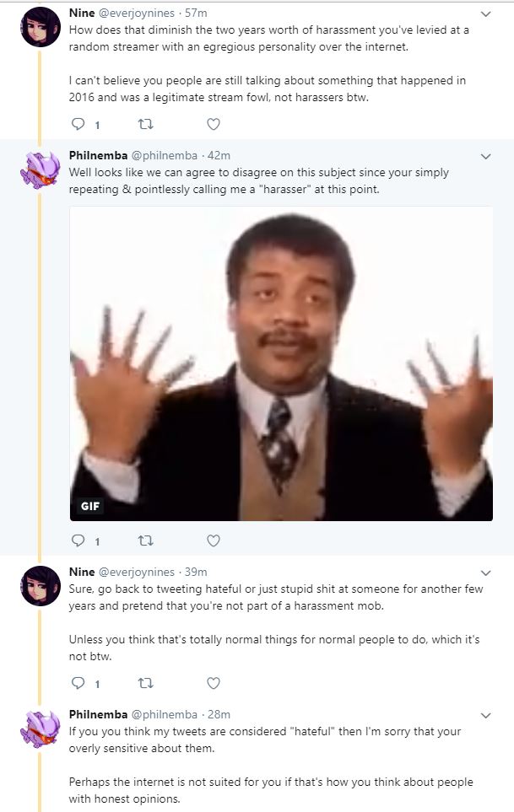Image resolution: width=514 pixels, height=812 pixels.
Task: Open options chevron on Nine's 57m tweet
Action: (x=485, y=14)
